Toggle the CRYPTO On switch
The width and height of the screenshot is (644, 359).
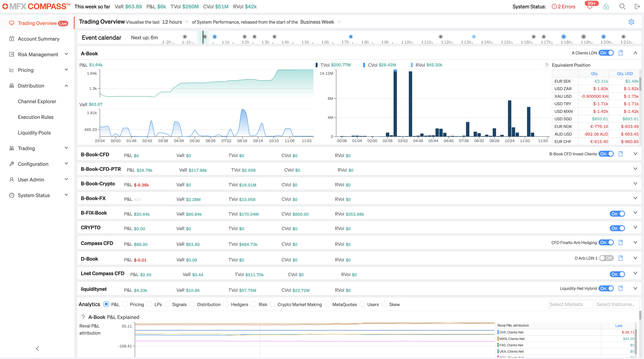(617, 228)
